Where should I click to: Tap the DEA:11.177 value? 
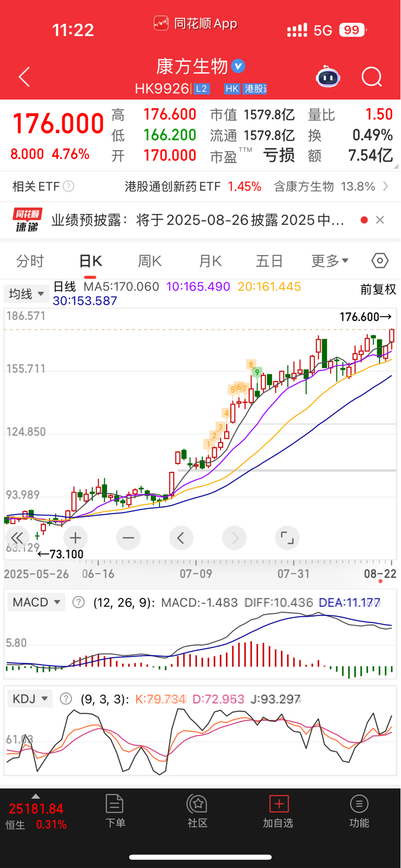pyautogui.click(x=349, y=603)
